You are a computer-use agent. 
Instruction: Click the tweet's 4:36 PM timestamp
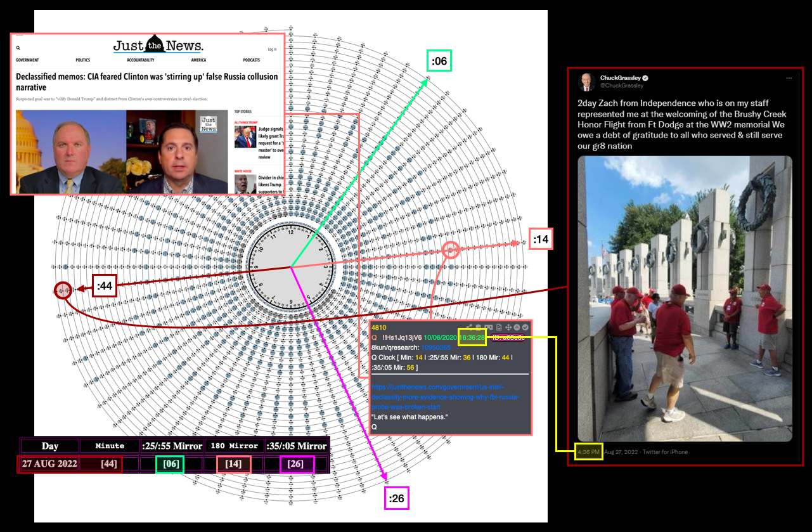pyautogui.click(x=588, y=452)
